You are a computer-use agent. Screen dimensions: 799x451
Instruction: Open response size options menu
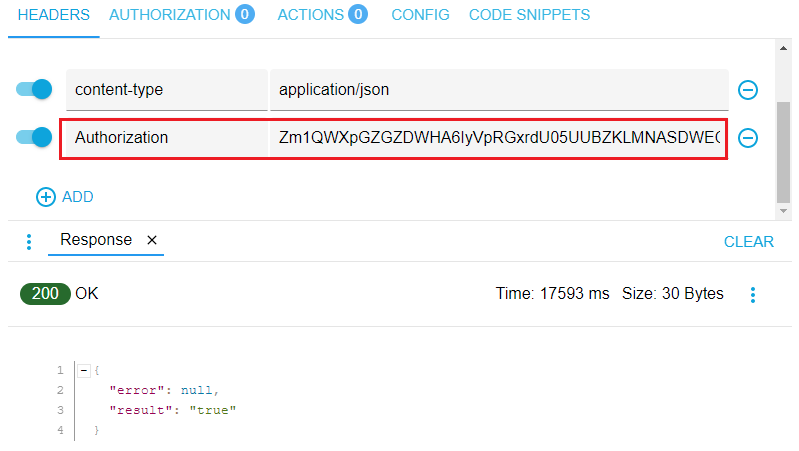pyautogui.click(x=753, y=294)
